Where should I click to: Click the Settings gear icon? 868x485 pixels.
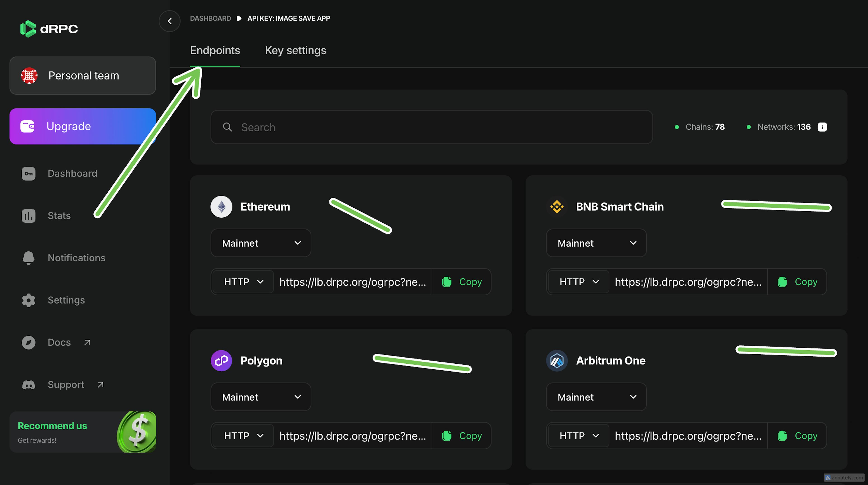29,300
